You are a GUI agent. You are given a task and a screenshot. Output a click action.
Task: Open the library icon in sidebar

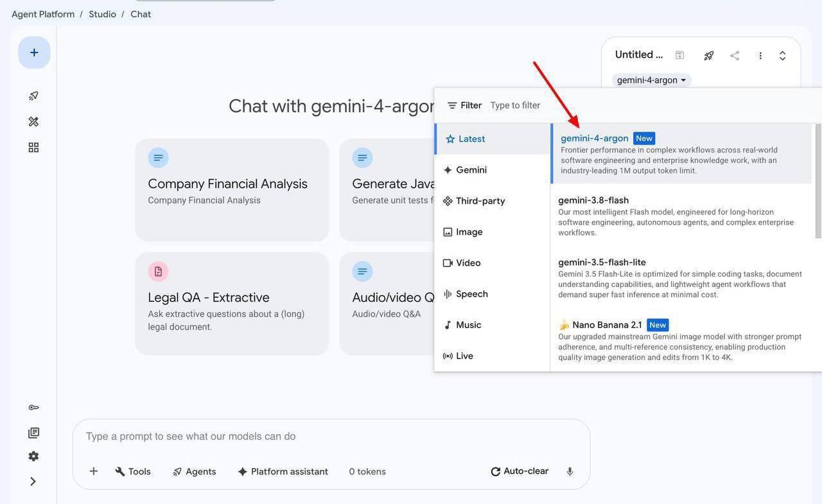[x=33, y=433]
